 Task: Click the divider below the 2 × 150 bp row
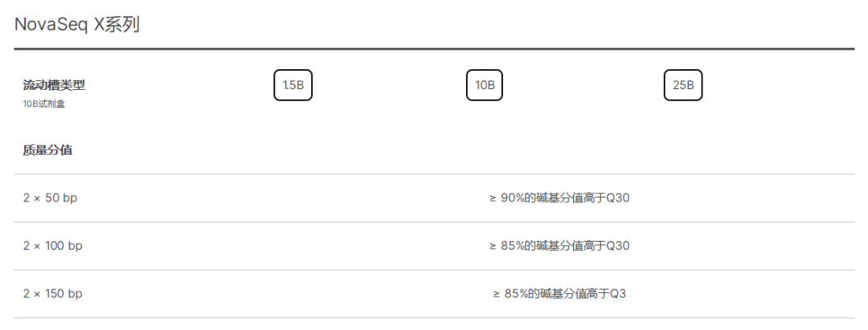434,318
